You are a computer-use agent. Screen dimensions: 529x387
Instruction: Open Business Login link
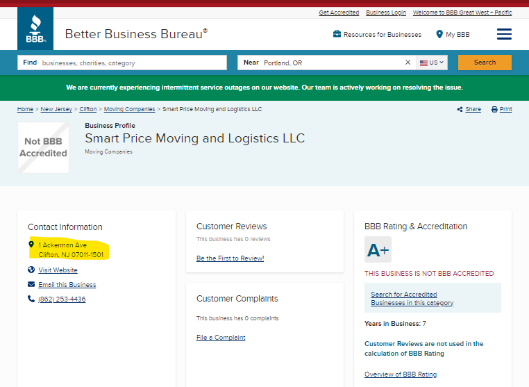pos(386,12)
